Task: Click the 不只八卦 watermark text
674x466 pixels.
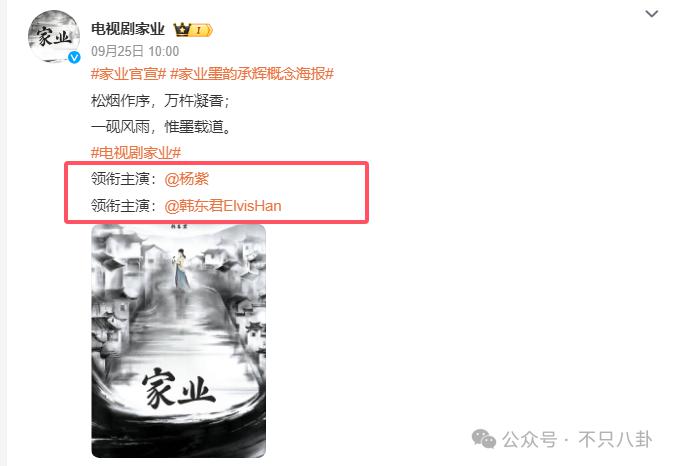Action: (615, 440)
